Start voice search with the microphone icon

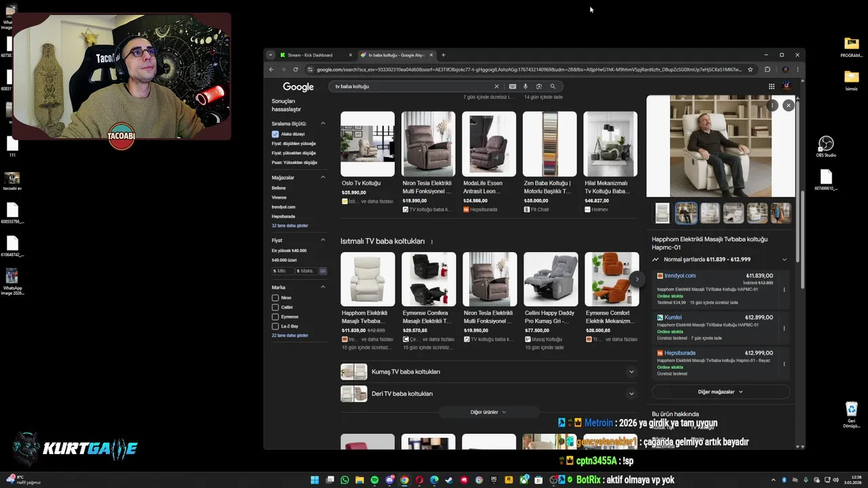(x=526, y=87)
